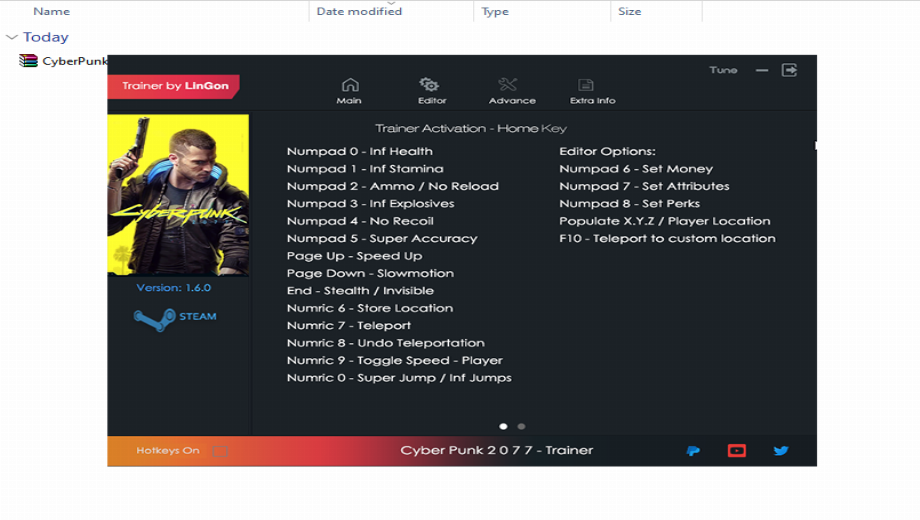The image size is (920, 520).
Task: Sort by Date modified column header
Action: click(x=359, y=11)
